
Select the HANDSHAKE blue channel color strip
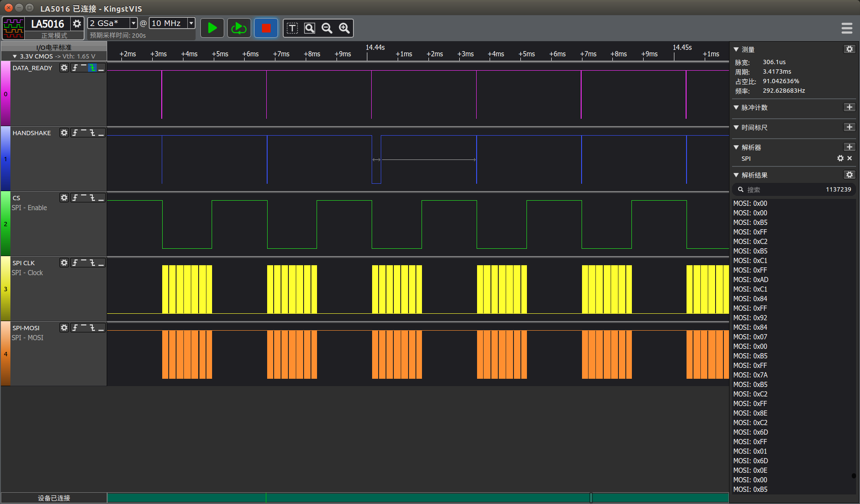[6, 159]
